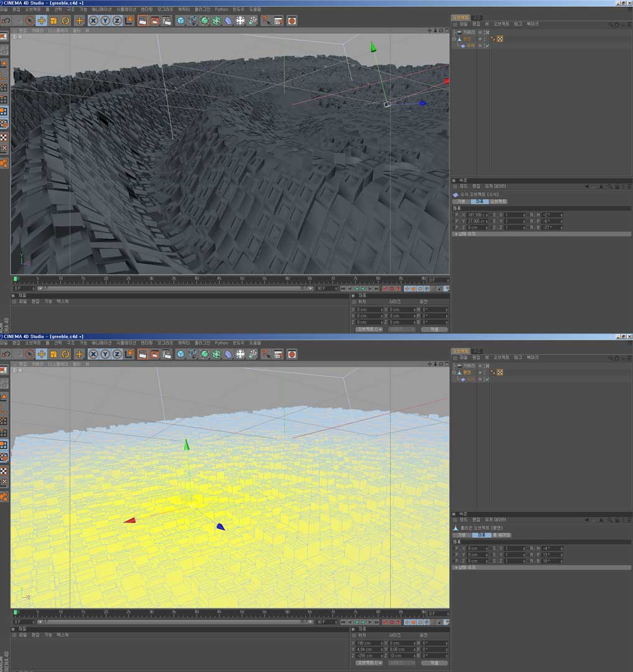This screenshot has width=633, height=672.
Task: Click the blue Cube primitive icon in top window
Action: pos(181,21)
